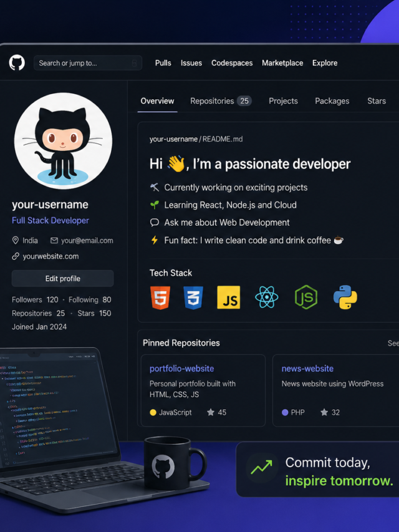Click the yellow JavaScript language dot
This screenshot has width=399, height=532.
153,413
